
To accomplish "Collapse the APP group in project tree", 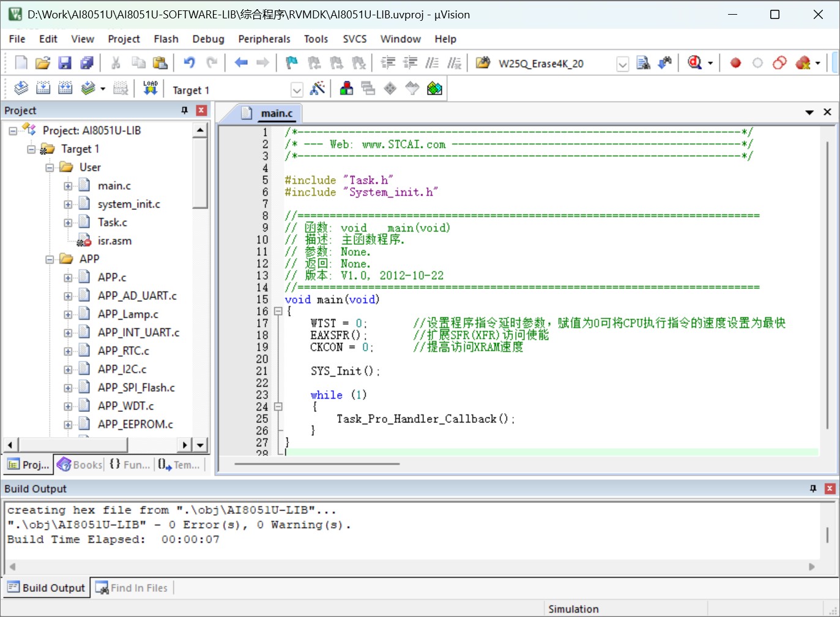I will click(x=50, y=259).
